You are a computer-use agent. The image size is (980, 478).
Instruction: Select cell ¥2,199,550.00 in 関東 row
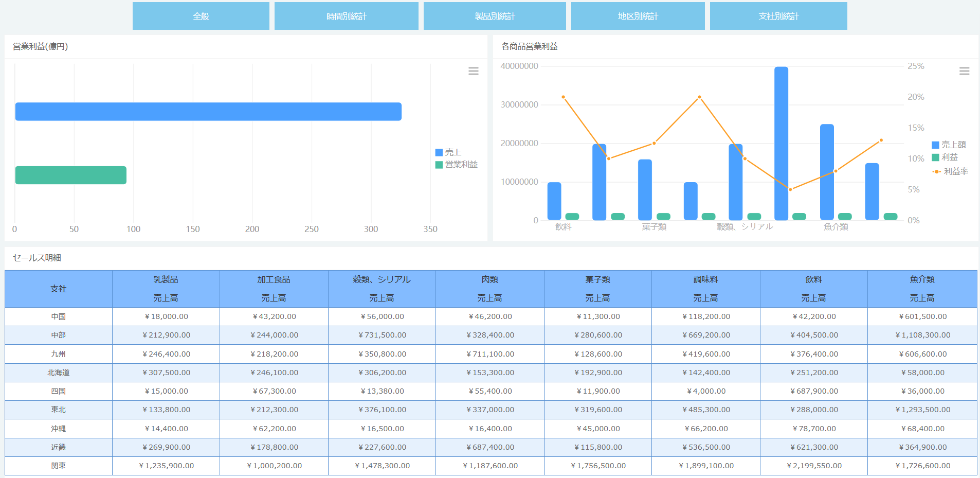(x=813, y=466)
